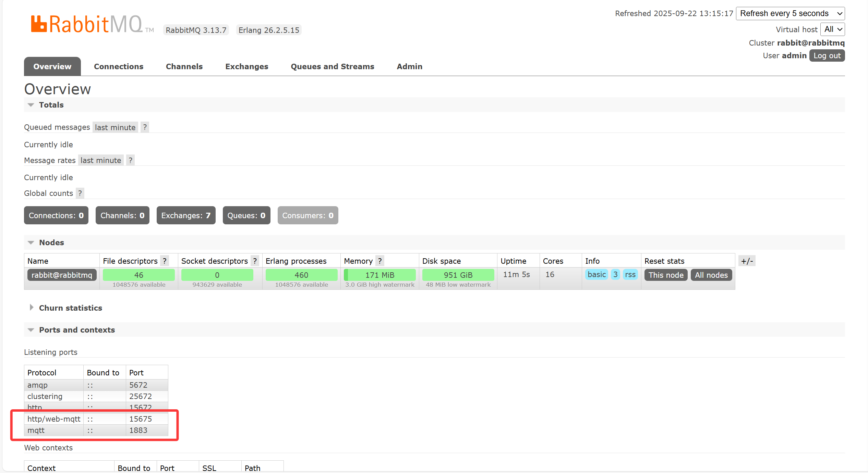Click the Socket descriptors 0 bar
This screenshot has width=868, height=473.
point(217,275)
